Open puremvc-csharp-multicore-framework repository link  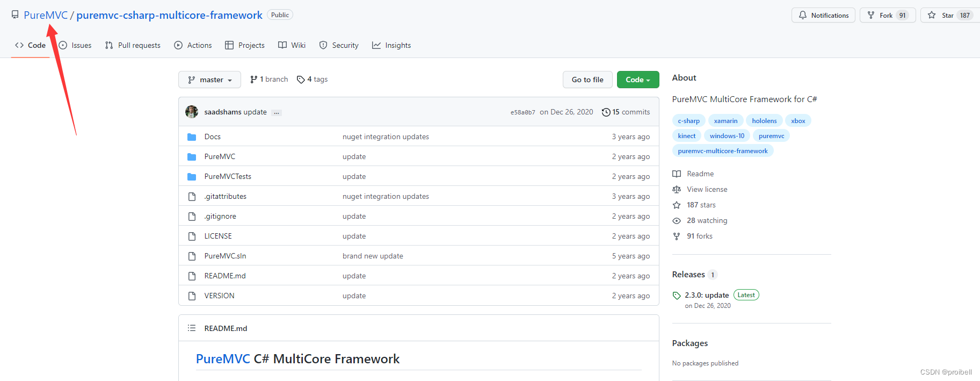tap(169, 15)
